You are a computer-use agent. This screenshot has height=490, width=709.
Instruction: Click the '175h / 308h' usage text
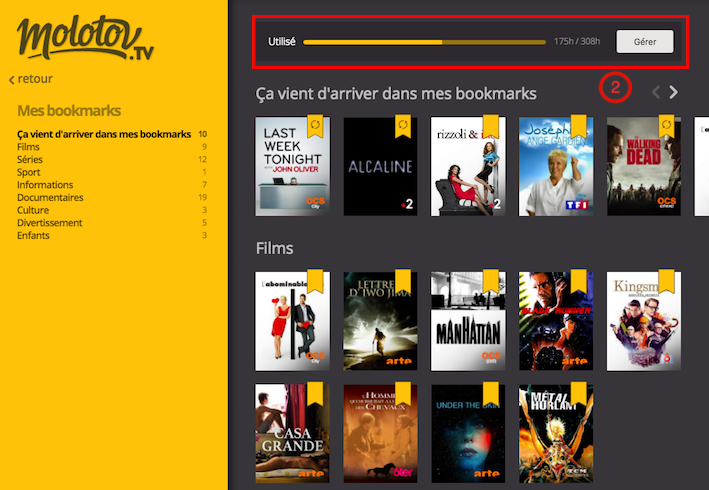[x=577, y=42]
